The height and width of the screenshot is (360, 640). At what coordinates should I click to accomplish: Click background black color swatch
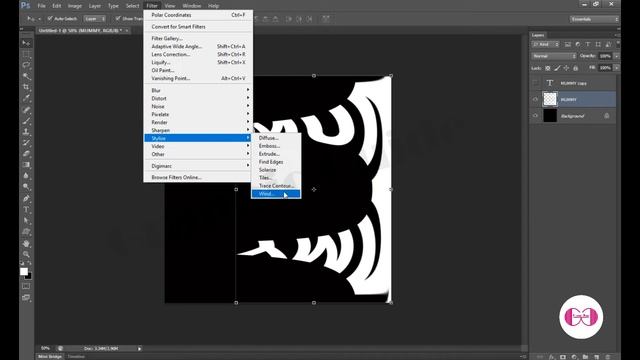[29, 276]
